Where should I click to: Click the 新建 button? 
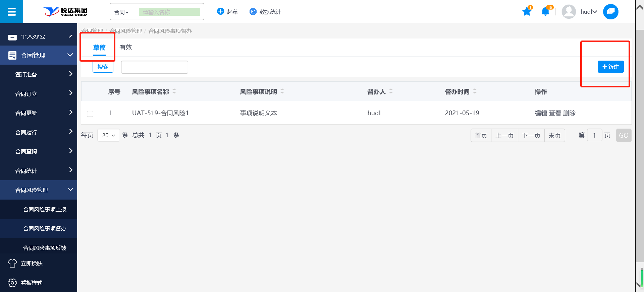610,67
